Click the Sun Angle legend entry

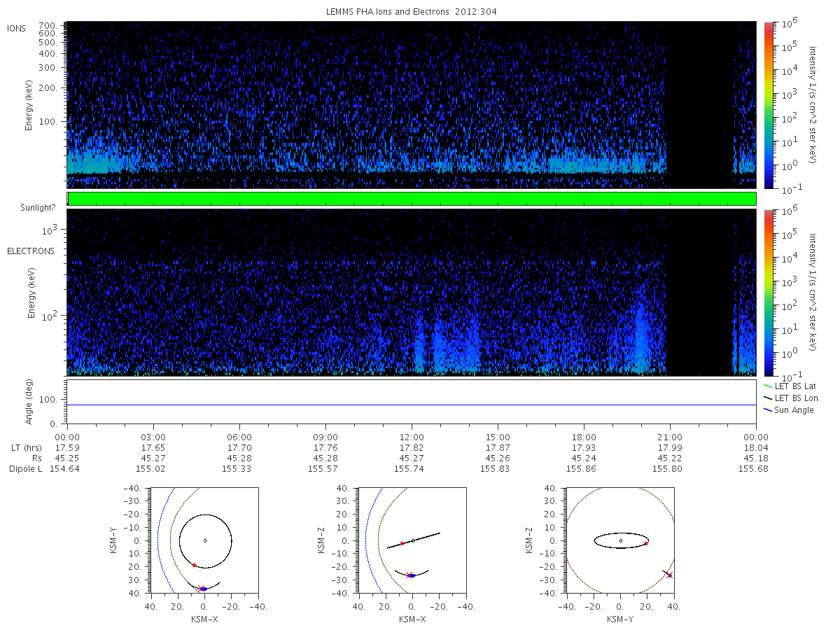tap(788, 409)
